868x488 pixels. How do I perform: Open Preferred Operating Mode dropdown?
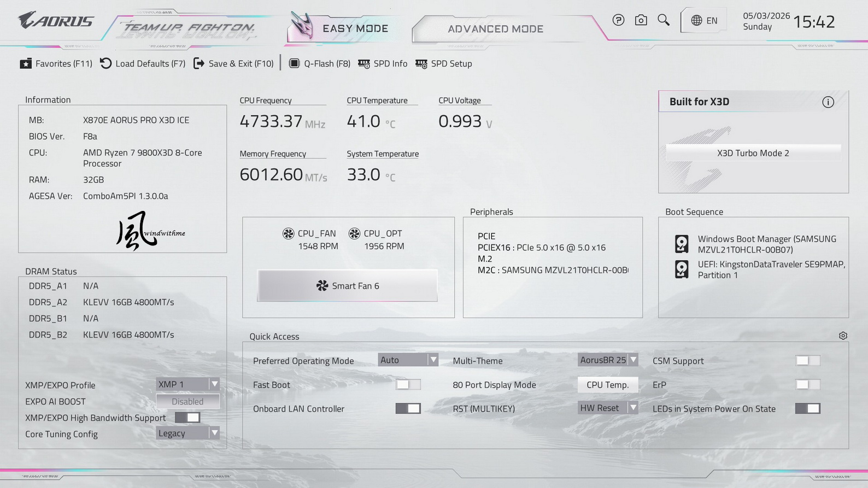pos(408,360)
